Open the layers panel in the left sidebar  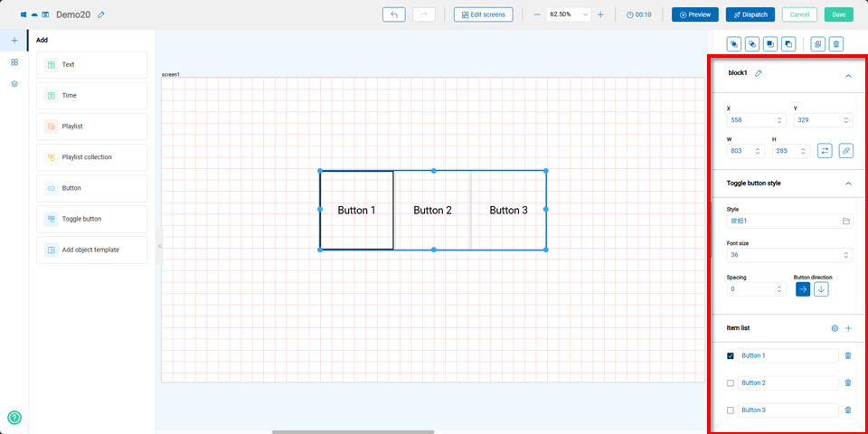[x=14, y=83]
